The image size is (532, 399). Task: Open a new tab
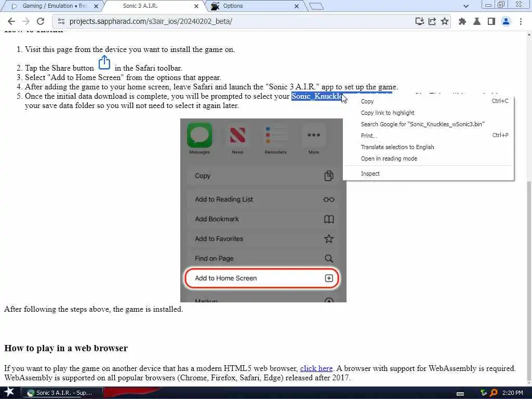316,6
